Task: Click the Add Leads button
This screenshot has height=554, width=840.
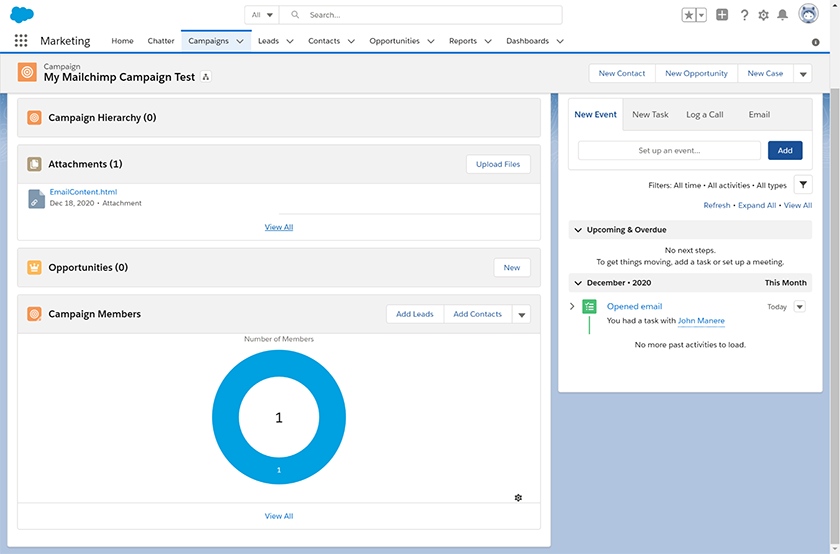Action: point(415,314)
